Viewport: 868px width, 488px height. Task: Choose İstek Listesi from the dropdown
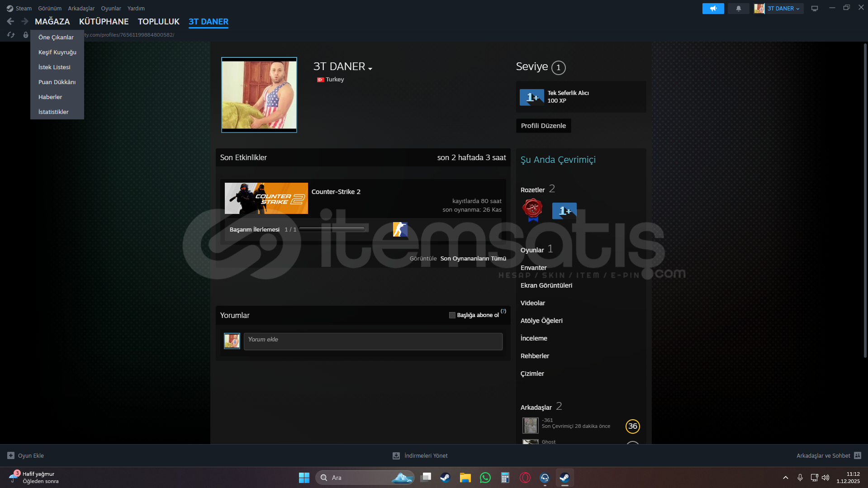click(x=57, y=67)
